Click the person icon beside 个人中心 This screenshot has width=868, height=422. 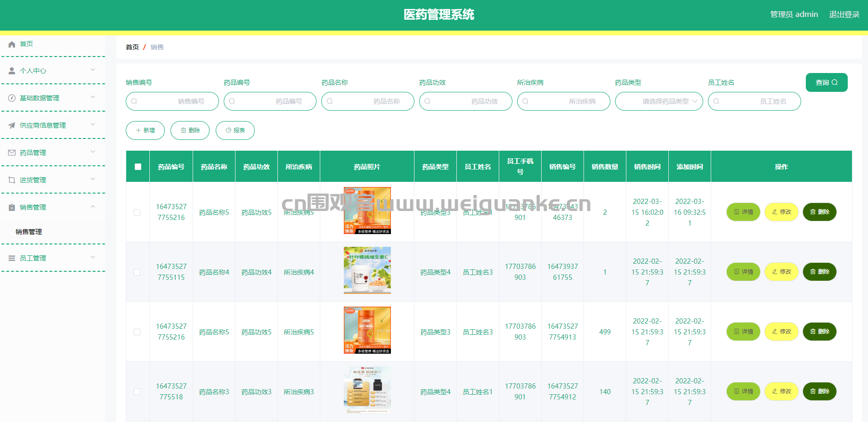(x=12, y=71)
